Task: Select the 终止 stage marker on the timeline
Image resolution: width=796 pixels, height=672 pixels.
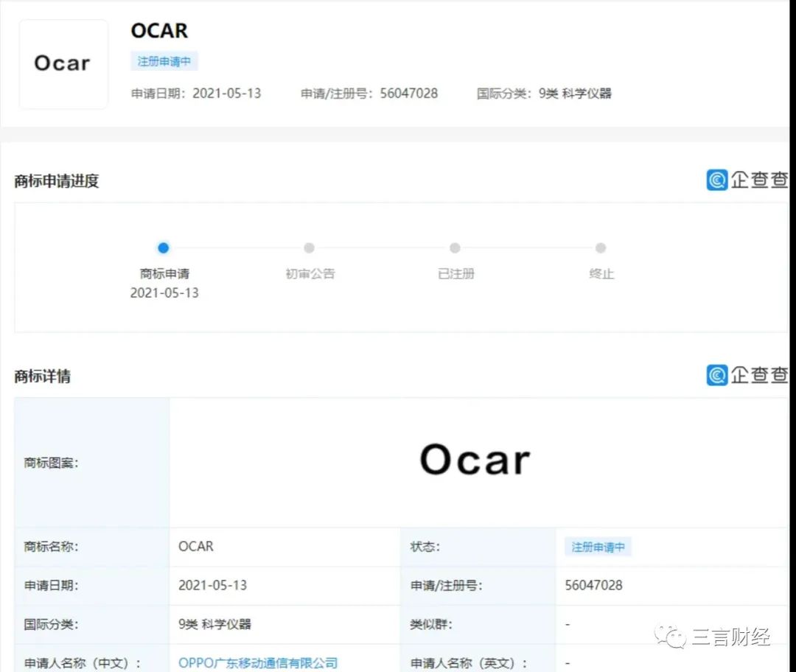Action: [601, 248]
